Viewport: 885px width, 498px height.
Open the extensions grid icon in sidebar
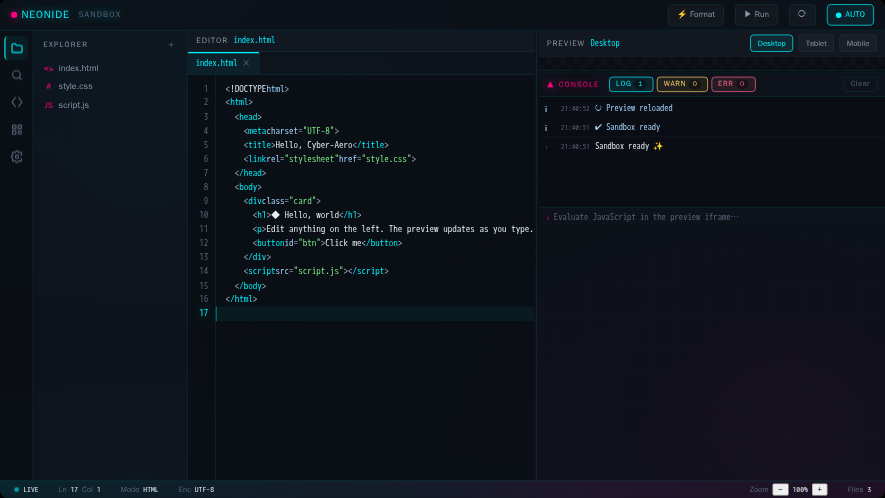click(x=17, y=130)
